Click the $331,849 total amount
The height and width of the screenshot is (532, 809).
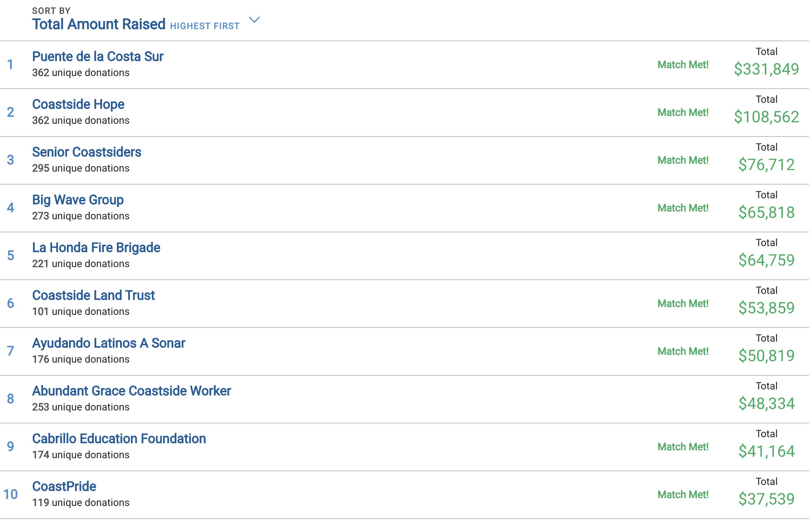[x=766, y=69]
